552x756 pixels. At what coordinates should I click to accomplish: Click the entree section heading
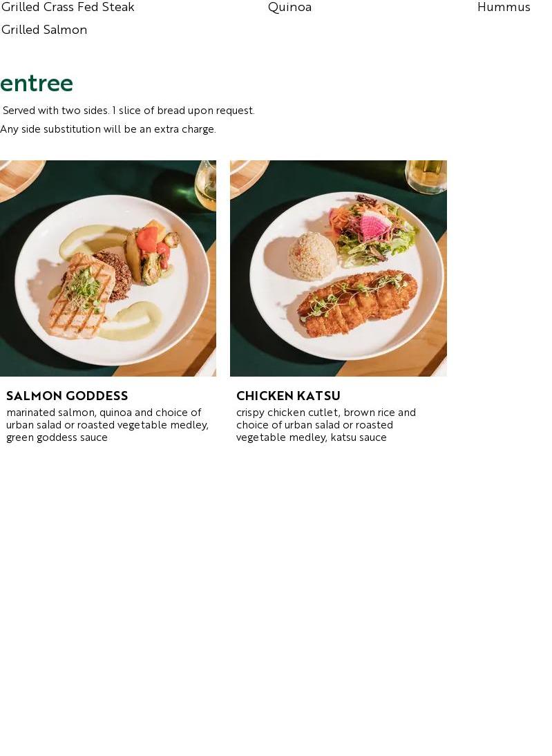coord(37,83)
